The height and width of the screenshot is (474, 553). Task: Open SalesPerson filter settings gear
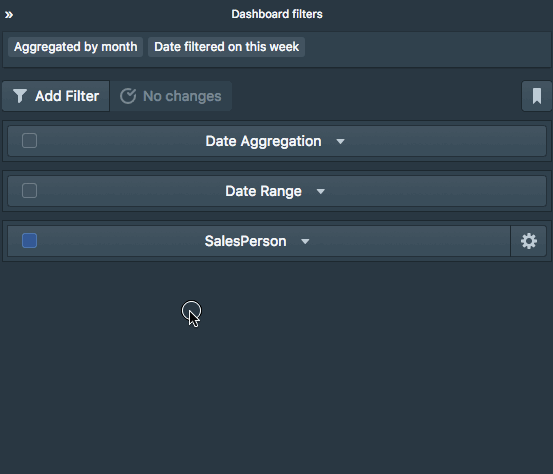[x=528, y=241]
